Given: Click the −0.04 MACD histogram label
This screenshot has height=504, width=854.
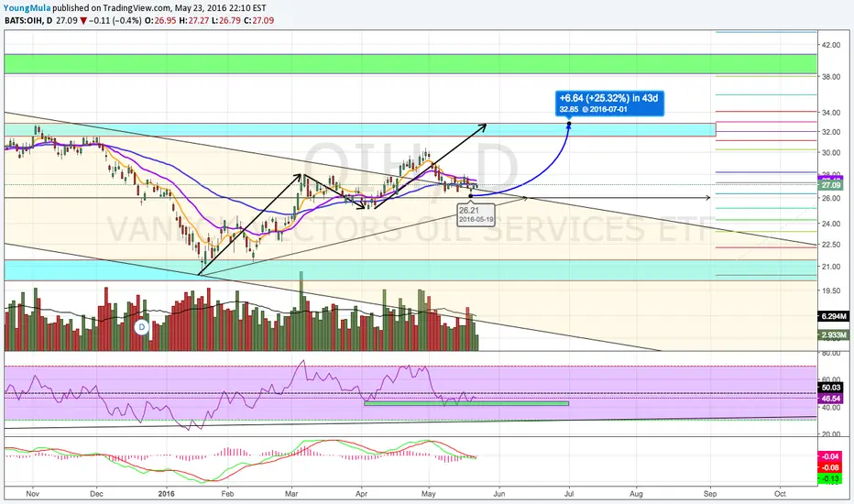Looking at the screenshot, I should click(x=830, y=456).
